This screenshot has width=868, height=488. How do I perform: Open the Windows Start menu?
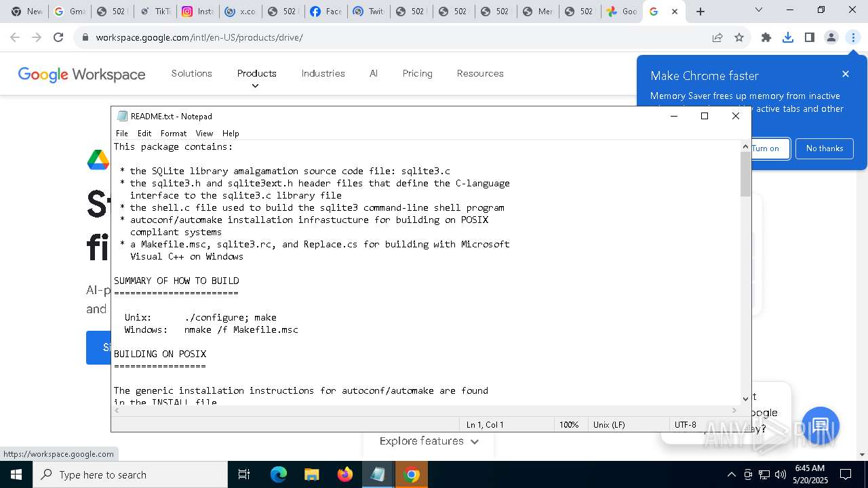pyautogui.click(x=16, y=474)
